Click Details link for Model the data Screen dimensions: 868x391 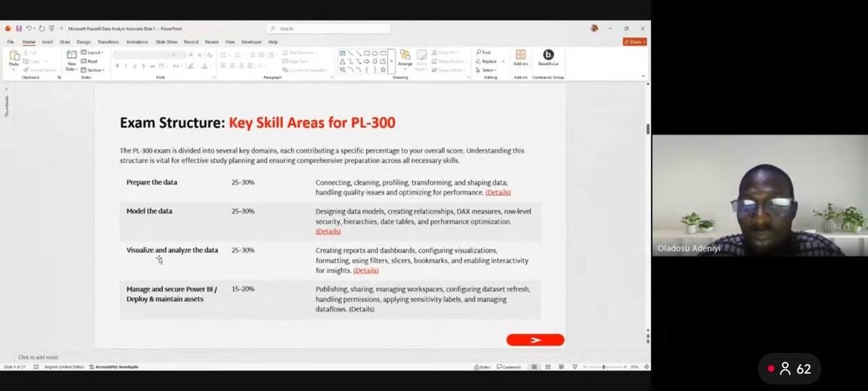(328, 231)
